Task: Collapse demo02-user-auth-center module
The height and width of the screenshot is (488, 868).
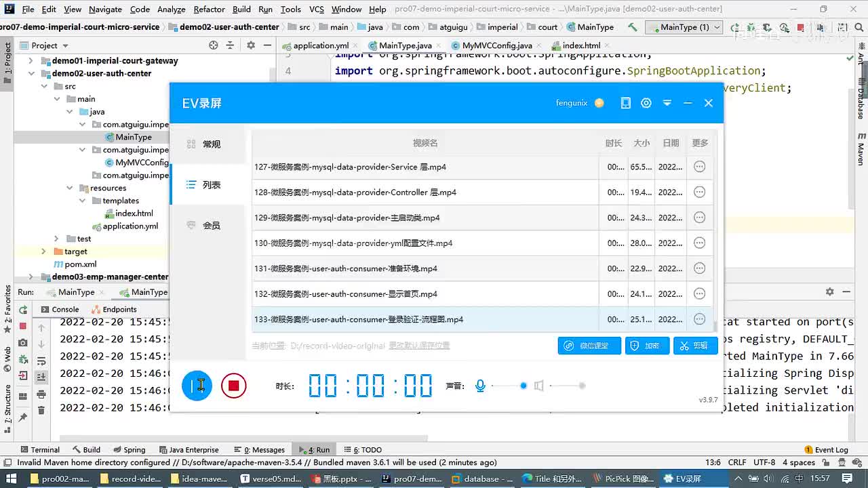Action: pos(31,73)
